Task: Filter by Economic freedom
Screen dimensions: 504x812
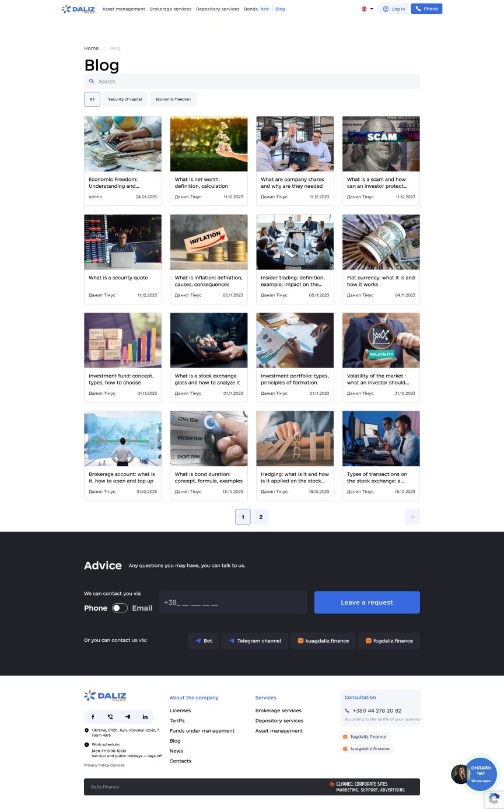Action: click(x=173, y=99)
